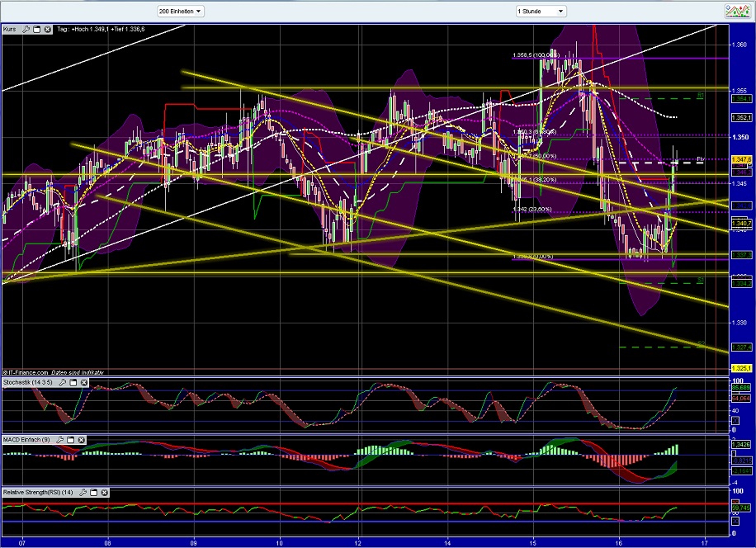
Task: Click the 1.327,4 S2 price tag
Action: pyautogui.click(x=741, y=347)
